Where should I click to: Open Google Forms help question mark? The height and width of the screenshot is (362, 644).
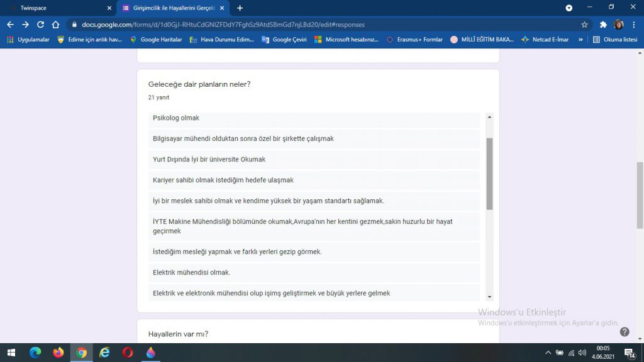625,332
